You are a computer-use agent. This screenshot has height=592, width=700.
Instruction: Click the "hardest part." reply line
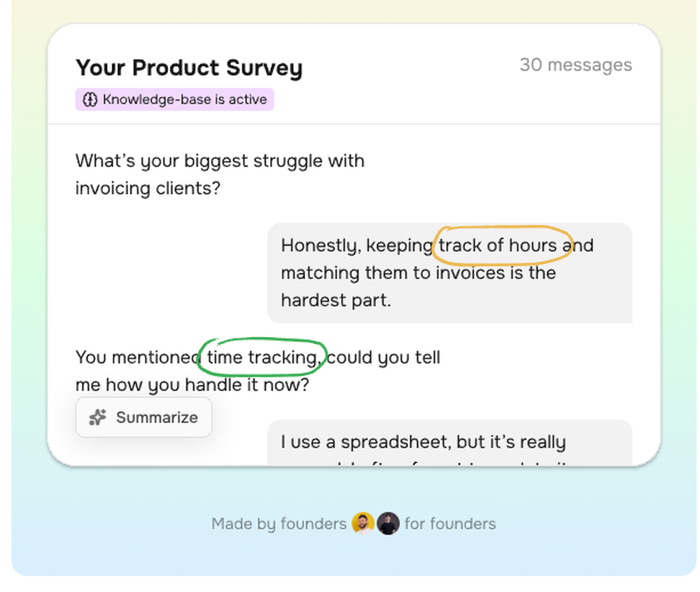(336, 300)
